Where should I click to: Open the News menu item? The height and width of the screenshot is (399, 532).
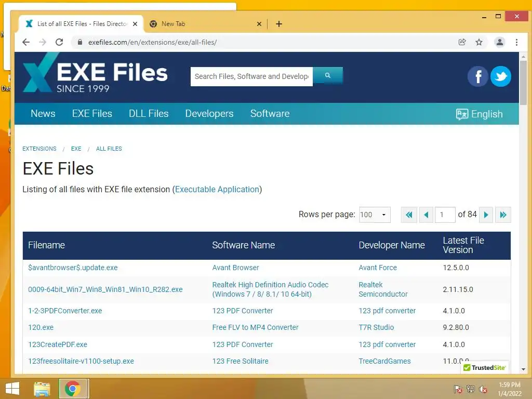43,113
